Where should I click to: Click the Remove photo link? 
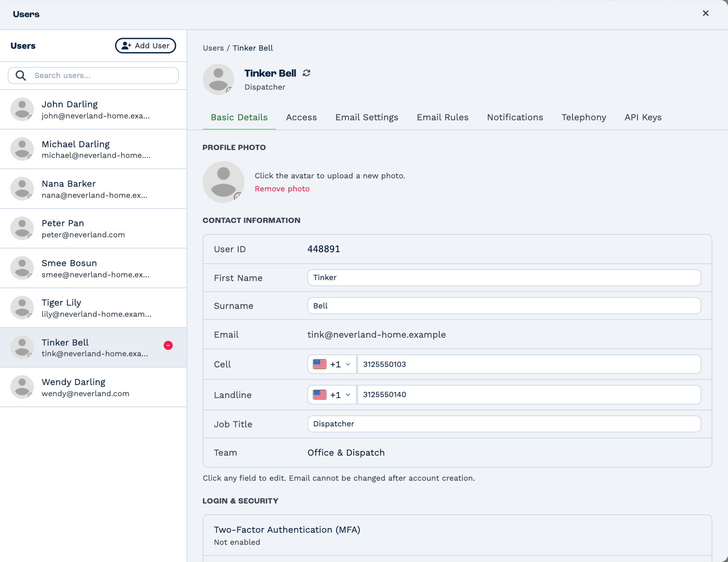(282, 189)
